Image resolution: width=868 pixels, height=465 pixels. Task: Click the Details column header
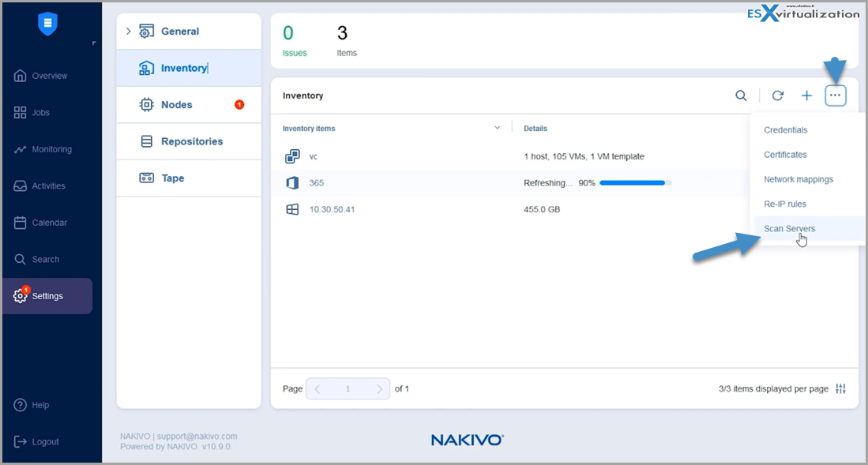click(535, 129)
